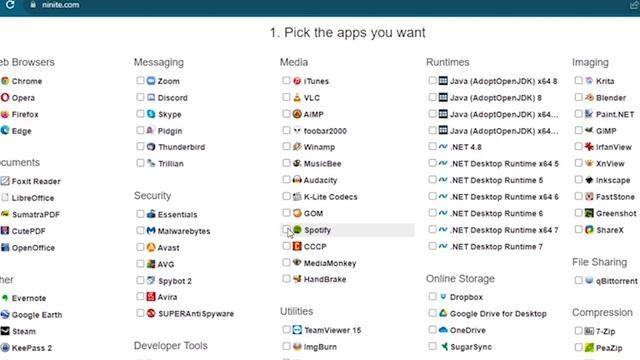Viewport: 640px width, 360px height.
Task: Click the Skype icon
Action: (x=151, y=114)
